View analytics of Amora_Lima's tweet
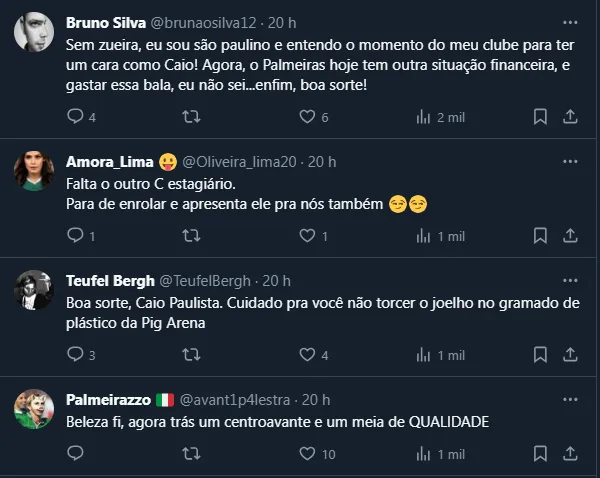600x478 pixels. pyautogui.click(x=423, y=236)
